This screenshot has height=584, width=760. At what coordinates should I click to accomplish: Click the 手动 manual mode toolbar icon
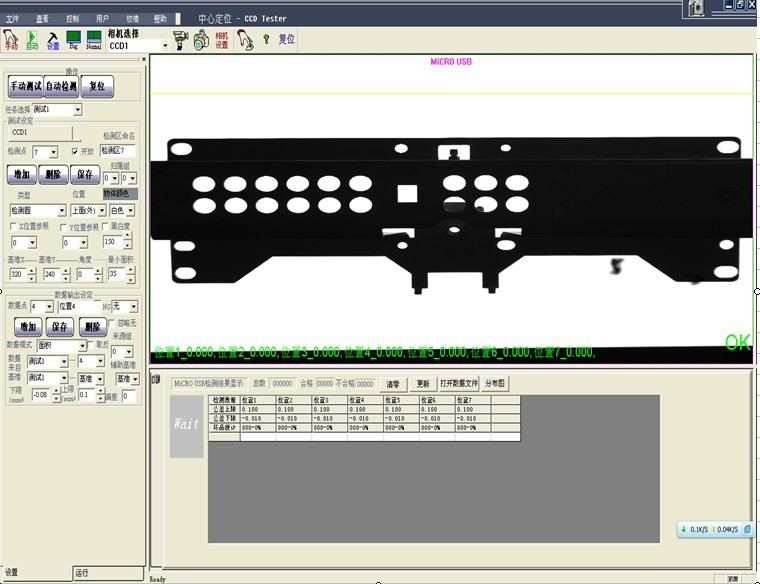11,40
